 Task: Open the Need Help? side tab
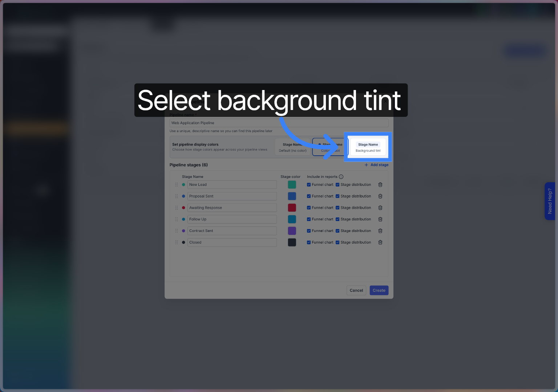(550, 201)
